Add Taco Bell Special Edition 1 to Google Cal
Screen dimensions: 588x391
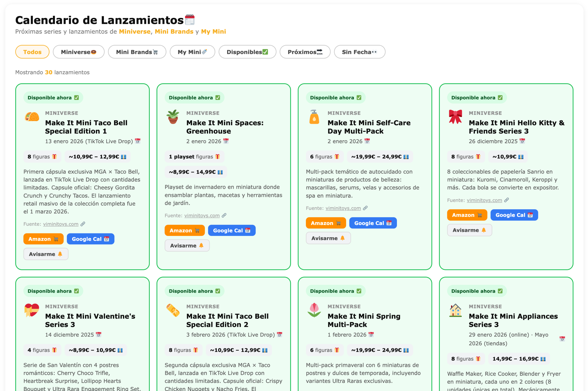click(x=90, y=239)
